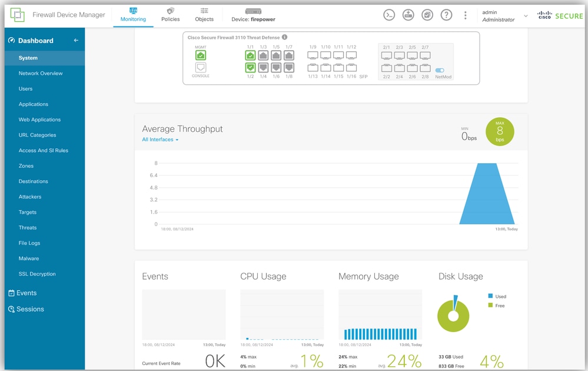This screenshot has width=588, height=371.
Task: Select interface port 1/3
Action: coord(263,55)
